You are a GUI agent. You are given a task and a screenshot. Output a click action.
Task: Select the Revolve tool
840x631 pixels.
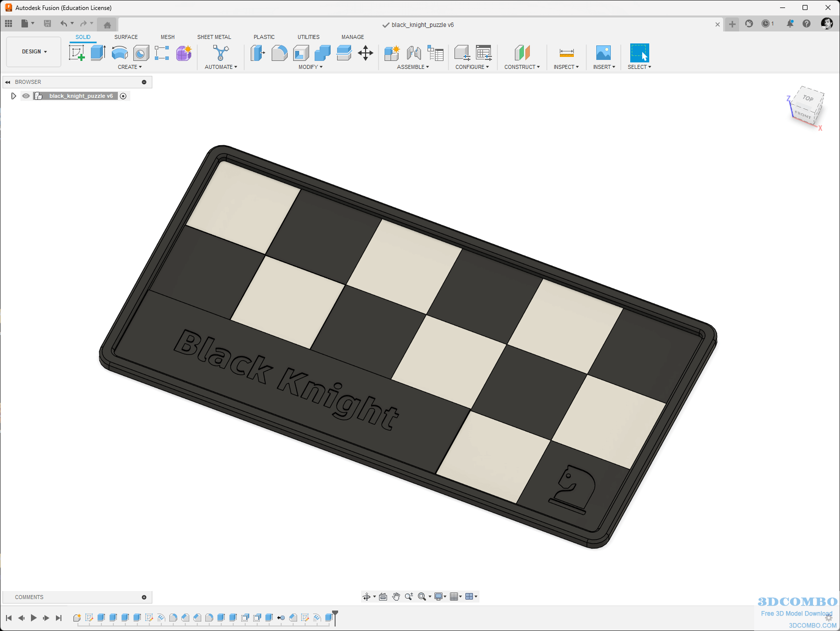pyautogui.click(x=120, y=52)
